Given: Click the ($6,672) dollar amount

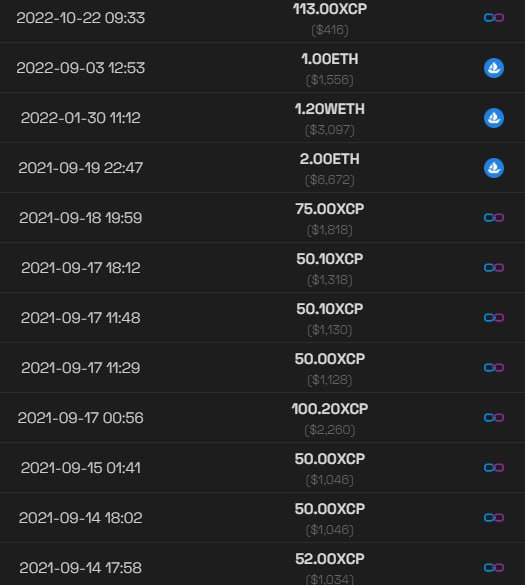Looking at the screenshot, I should pyautogui.click(x=329, y=180).
